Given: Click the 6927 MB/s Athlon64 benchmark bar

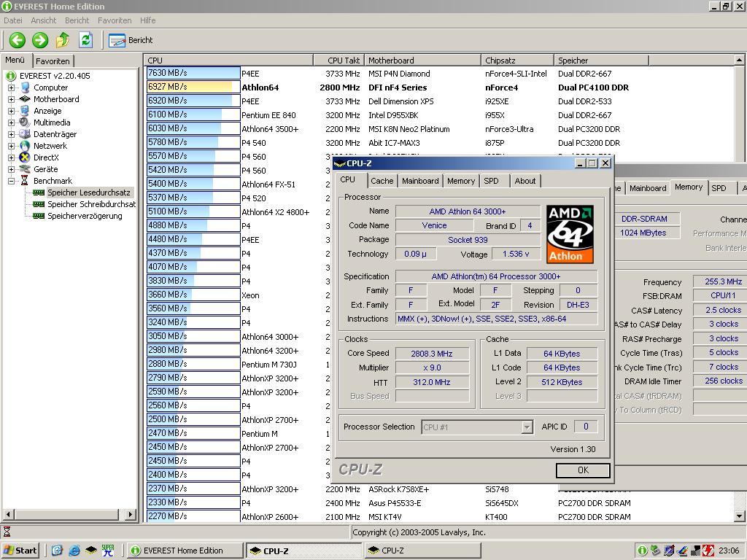Looking at the screenshot, I should (193, 87).
